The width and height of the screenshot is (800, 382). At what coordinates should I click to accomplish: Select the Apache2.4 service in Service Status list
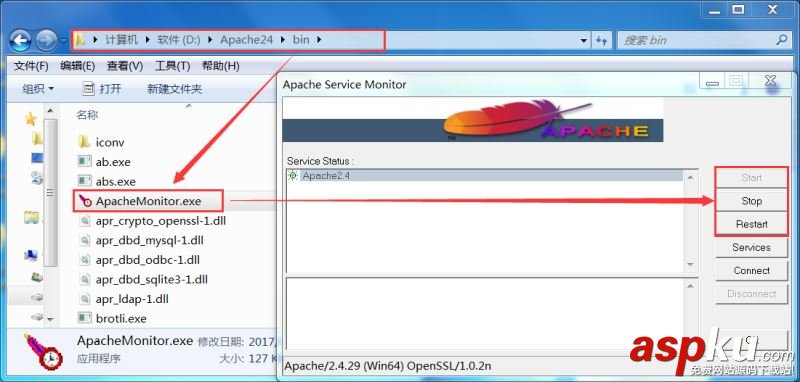(485, 176)
